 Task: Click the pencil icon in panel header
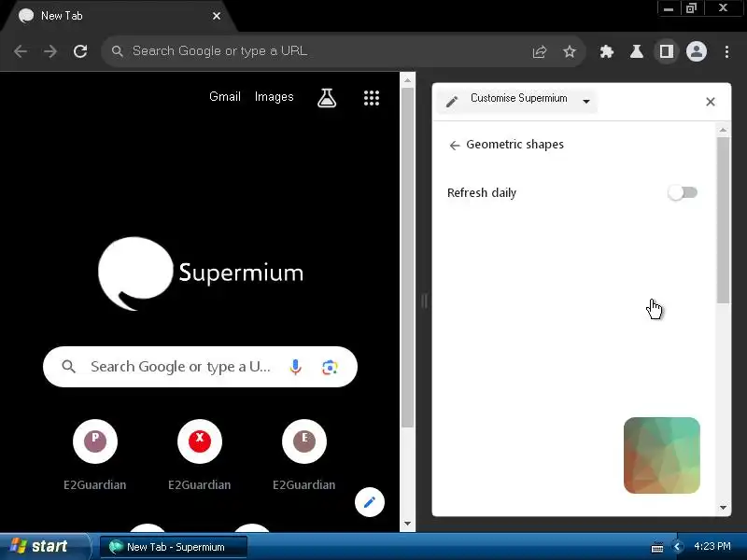(x=452, y=101)
